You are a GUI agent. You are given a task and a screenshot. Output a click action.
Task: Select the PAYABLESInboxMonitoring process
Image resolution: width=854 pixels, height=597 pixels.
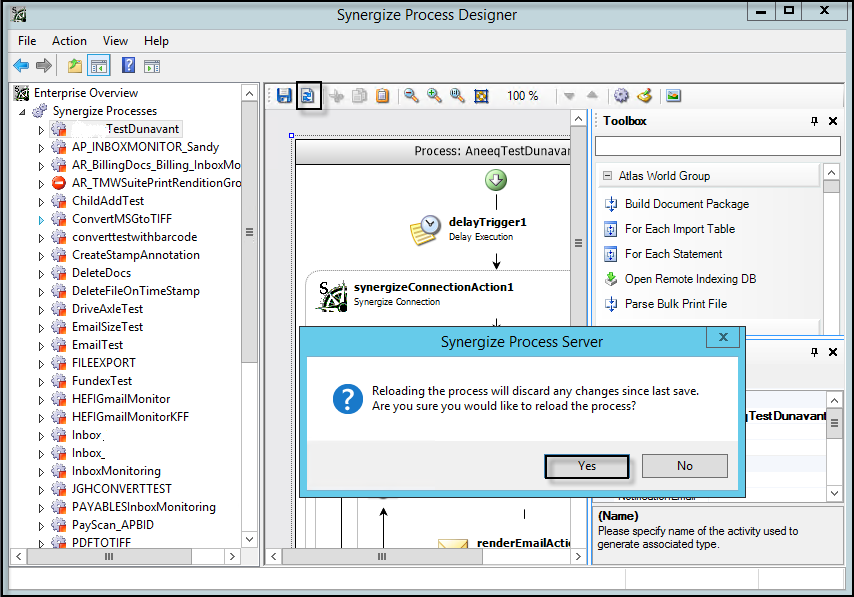tap(144, 507)
